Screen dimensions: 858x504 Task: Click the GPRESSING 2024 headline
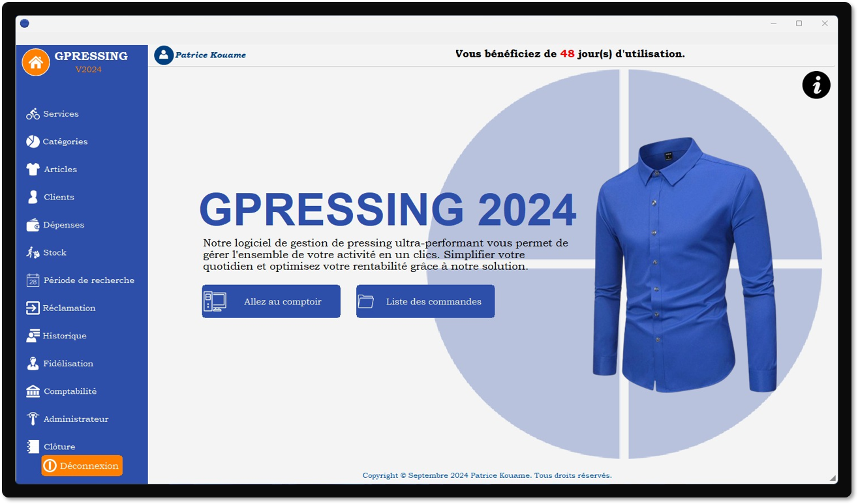click(388, 210)
